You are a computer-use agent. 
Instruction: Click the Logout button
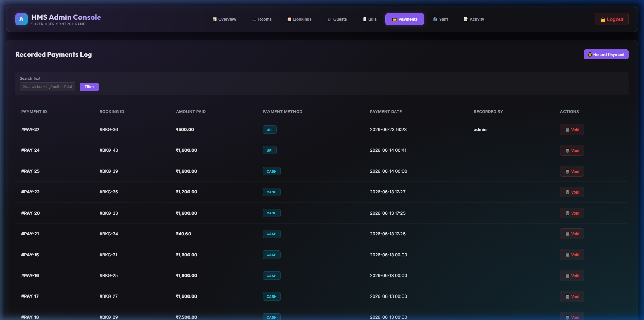coord(612,19)
